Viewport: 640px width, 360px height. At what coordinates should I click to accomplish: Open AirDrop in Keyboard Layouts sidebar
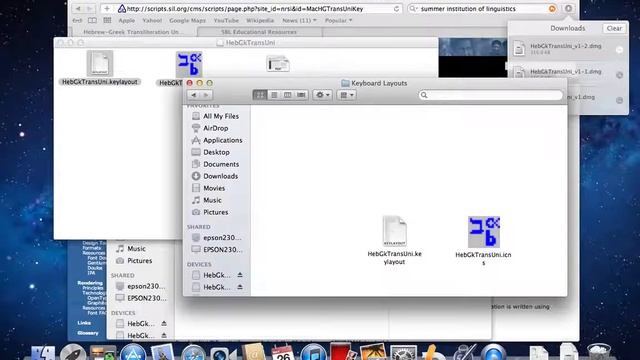(x=216, y=128)
